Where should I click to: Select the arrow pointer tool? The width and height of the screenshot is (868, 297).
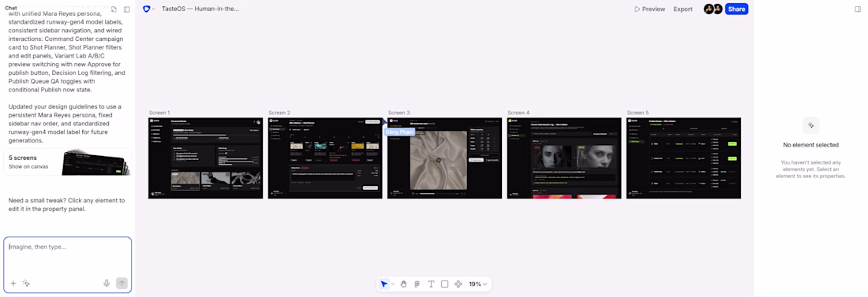pyautogui.click(x=384, y=284)
